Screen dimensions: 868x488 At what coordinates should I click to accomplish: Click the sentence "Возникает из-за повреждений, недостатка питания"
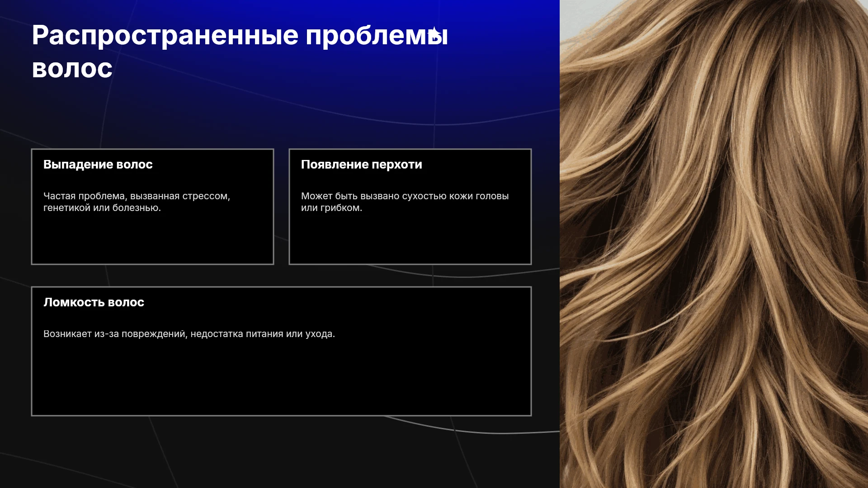pyautogui.click(x=163, y=334)
